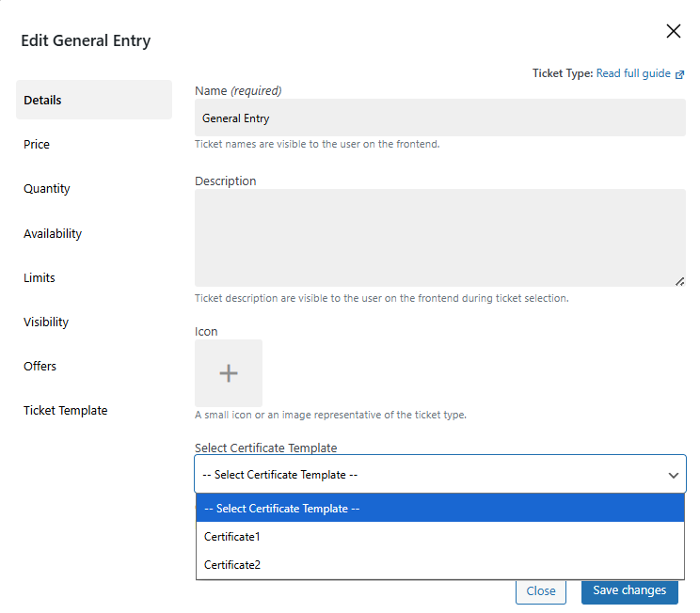Screen dimensions: 700x613
Task: Open the Quantity section
Action: point(47,189)
